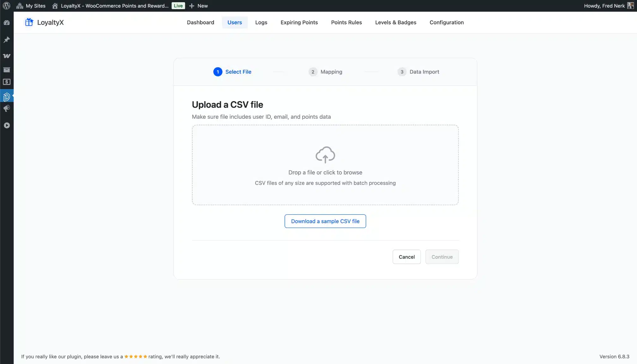Open the Posts pin sidebar icon

coord(7,39)
